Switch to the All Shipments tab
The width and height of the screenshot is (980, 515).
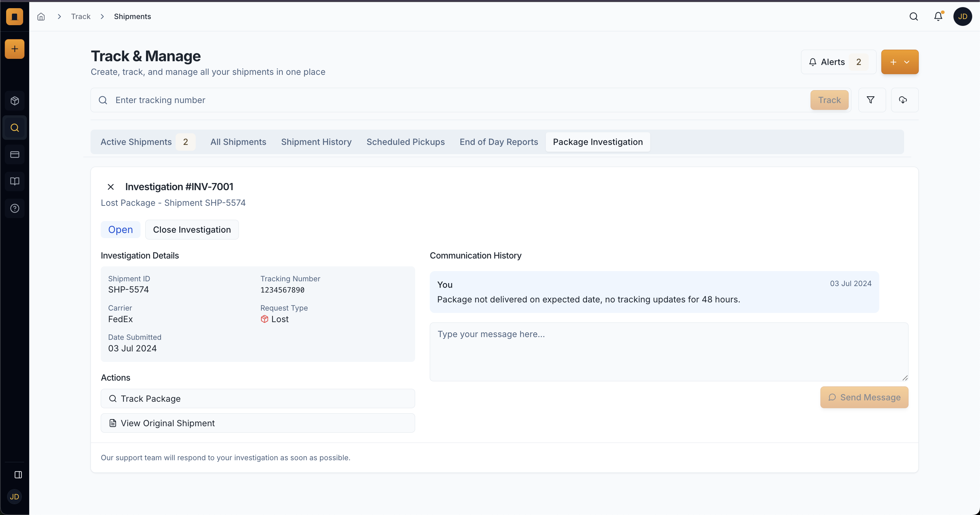[x=238, y=142]
